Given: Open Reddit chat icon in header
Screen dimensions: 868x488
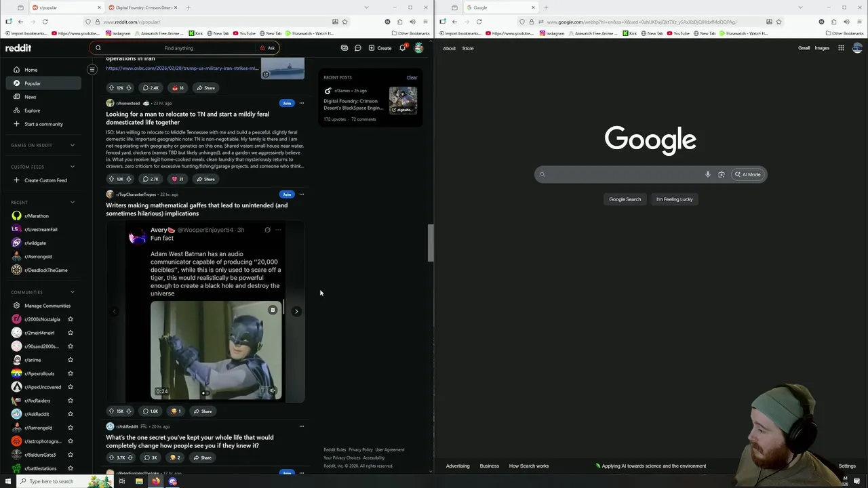Looking at the screenshot, I should (x=358, y=48).
